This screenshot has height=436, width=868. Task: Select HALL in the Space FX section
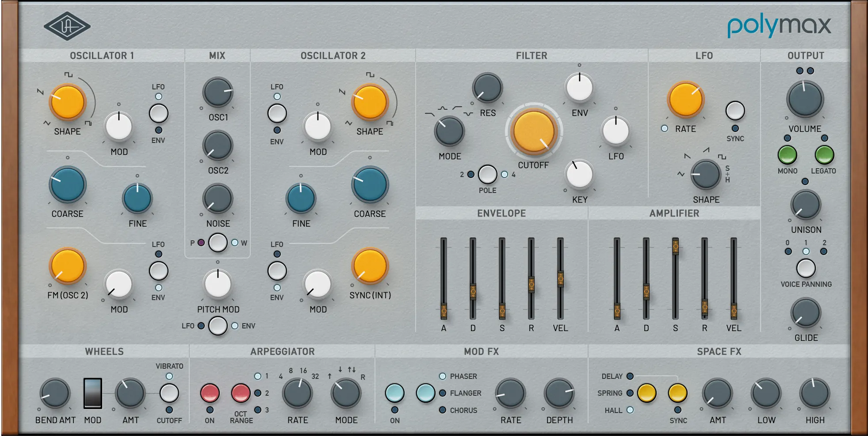click(631, 410)
